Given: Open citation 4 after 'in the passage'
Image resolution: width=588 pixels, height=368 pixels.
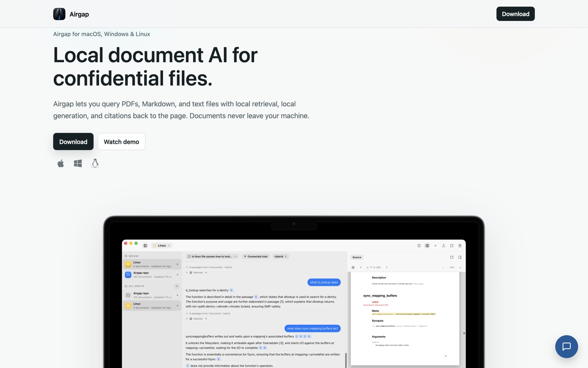Looking at the screenshot, I should (256, 297).
